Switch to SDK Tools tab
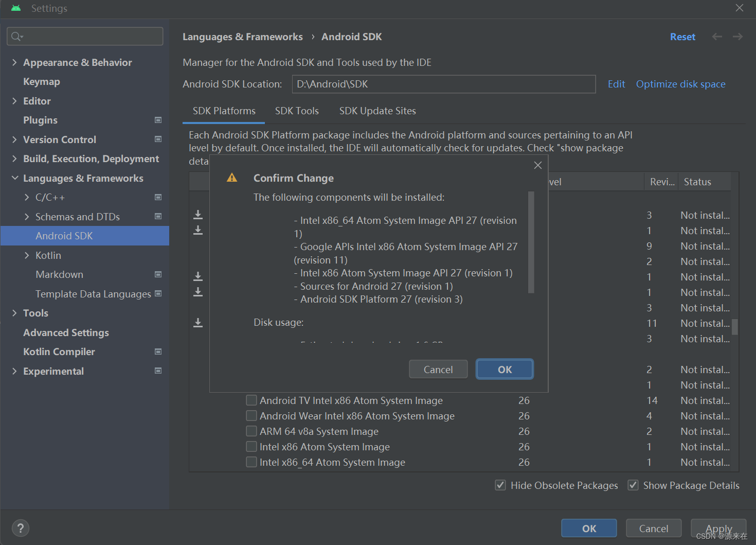This screenshot has width=756, height=545. pyautogui.click(x=297, y=111)
